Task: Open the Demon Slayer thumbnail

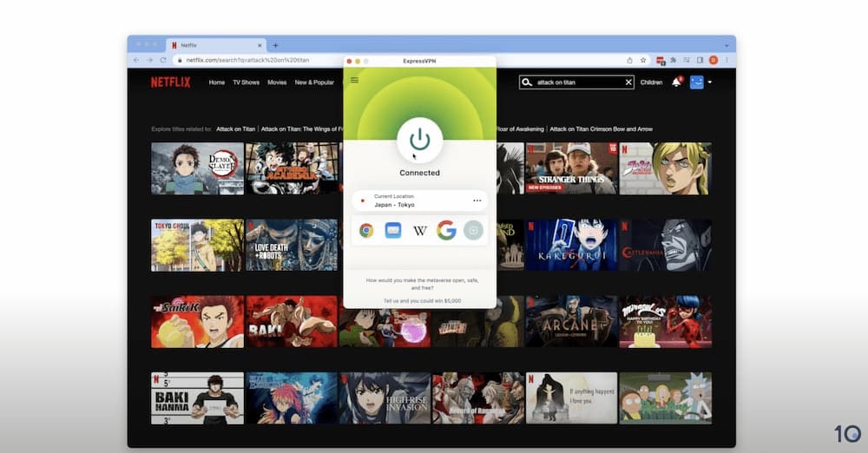Action: tap(197, 168)
